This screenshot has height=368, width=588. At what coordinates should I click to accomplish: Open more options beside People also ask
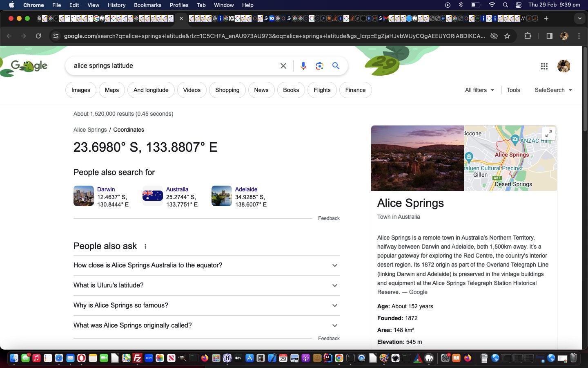point(145,246)
